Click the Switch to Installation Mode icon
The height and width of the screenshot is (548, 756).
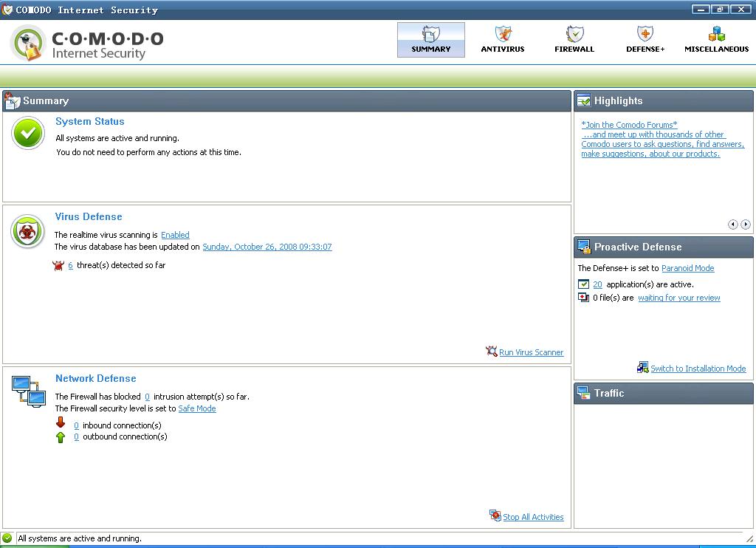click(x=643, y=368)
